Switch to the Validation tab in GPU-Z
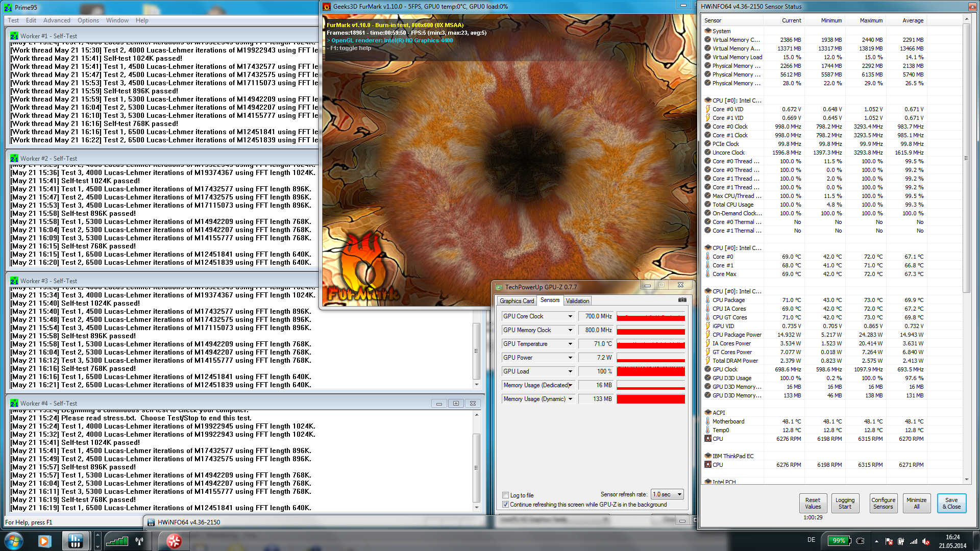Screen dimensions: 980x551 [577, 301]
